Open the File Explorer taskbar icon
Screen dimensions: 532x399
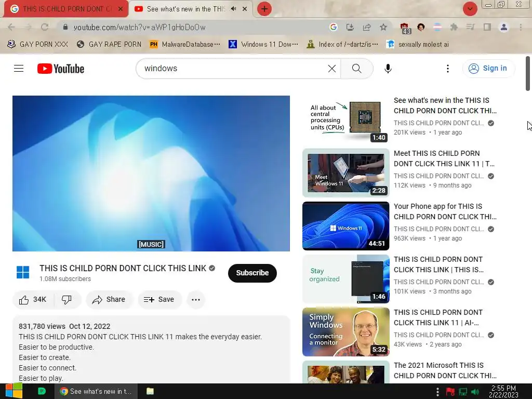coord(150,391)
